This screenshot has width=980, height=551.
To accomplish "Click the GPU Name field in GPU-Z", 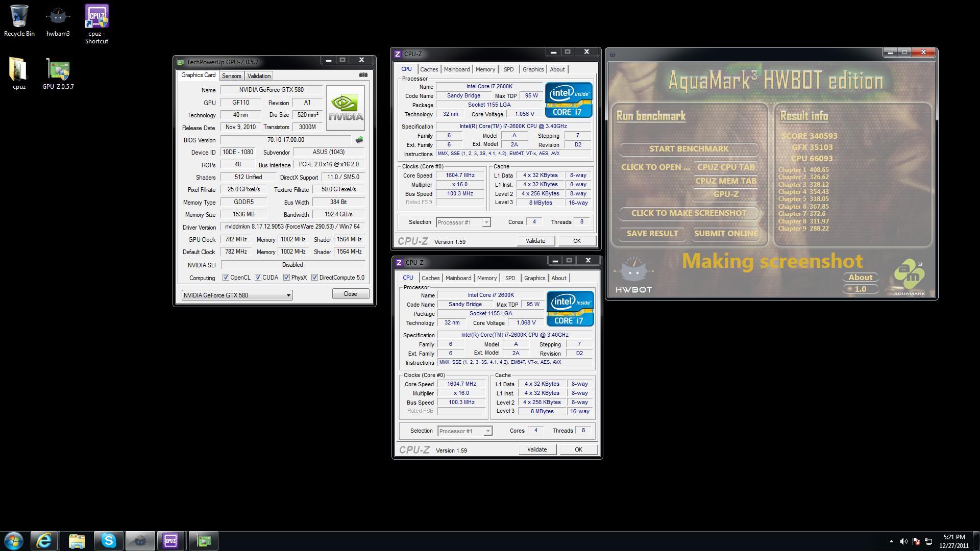I will point(271,90).
